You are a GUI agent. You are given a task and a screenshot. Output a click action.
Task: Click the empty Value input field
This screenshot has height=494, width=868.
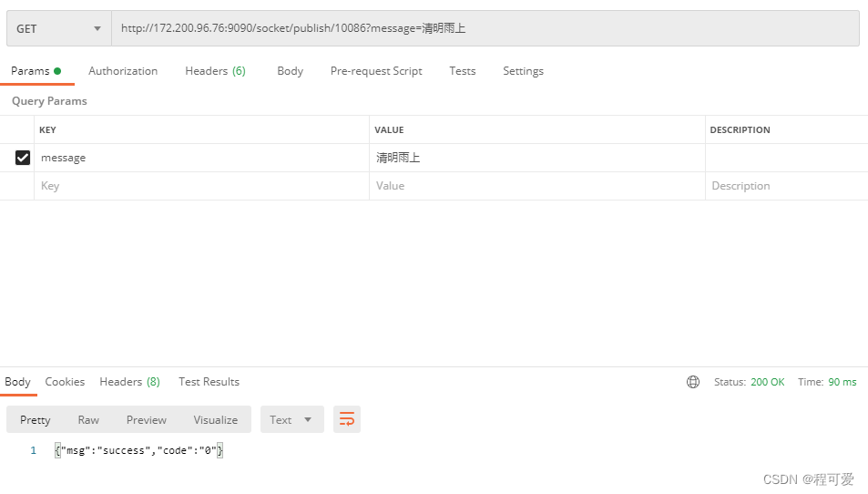(537, 186)
